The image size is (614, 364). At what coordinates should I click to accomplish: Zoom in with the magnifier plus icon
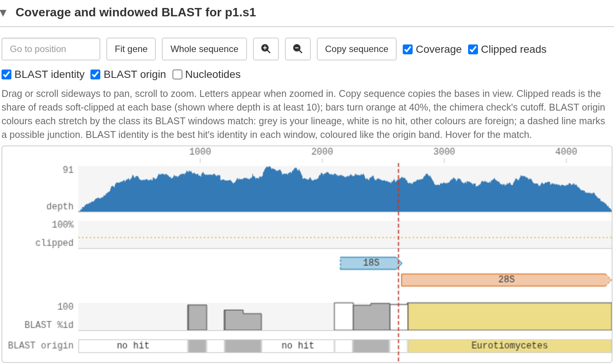coord(266,49)
